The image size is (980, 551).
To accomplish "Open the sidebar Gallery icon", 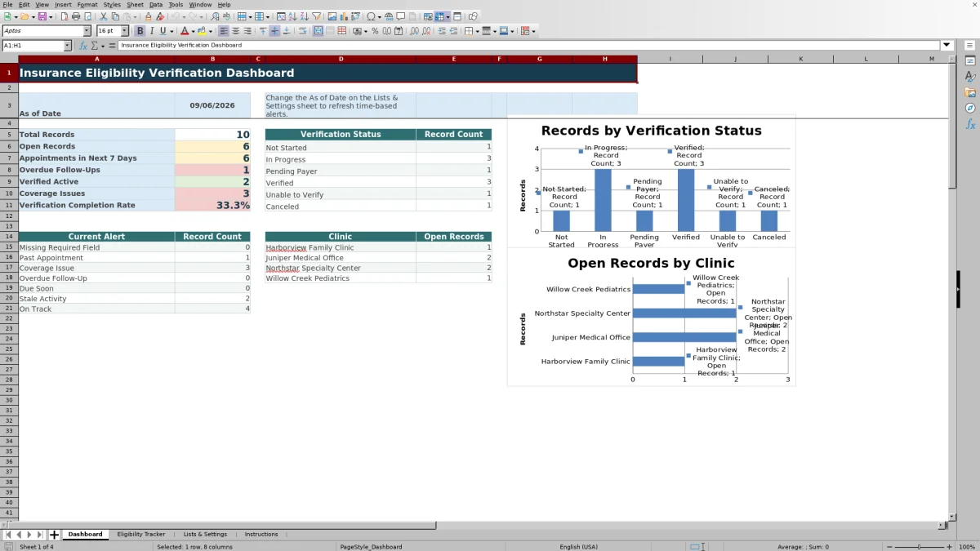I will 970,92.
